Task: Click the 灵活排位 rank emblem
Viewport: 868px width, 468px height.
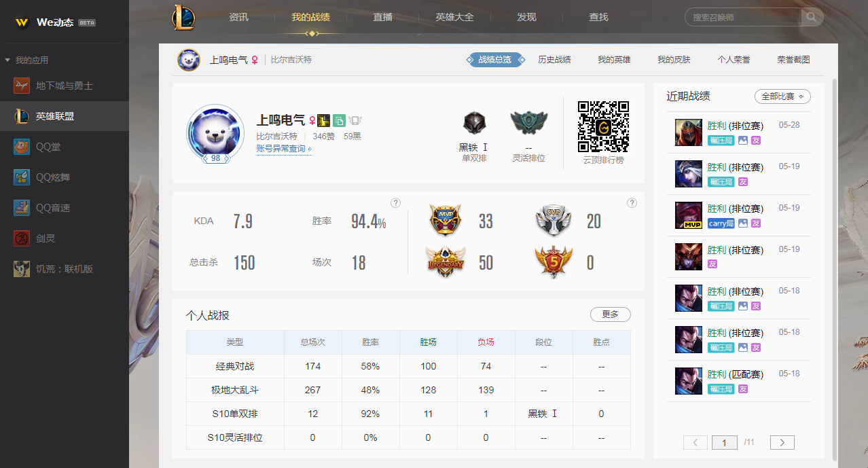Action: (528, 124)
